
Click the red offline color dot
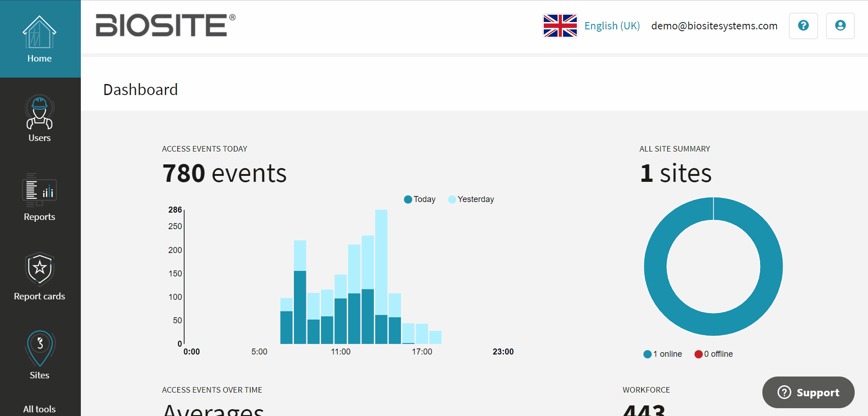click(x=699, y=354)
